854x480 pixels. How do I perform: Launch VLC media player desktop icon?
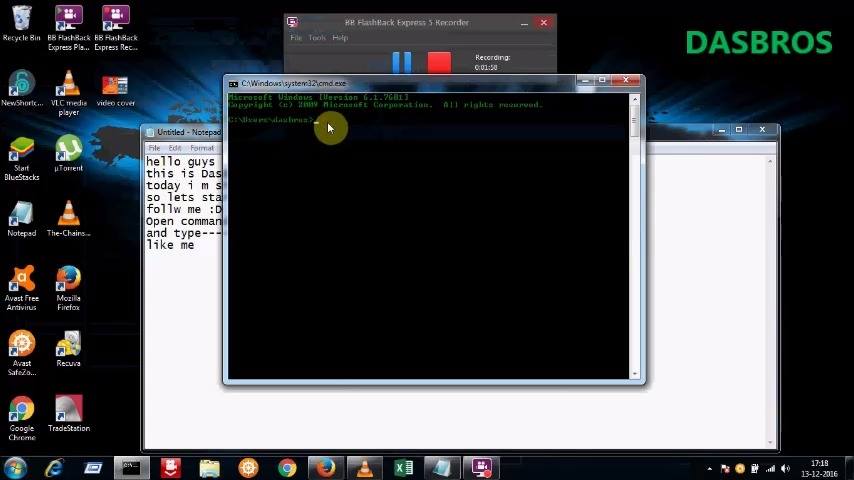coord(69,93)
